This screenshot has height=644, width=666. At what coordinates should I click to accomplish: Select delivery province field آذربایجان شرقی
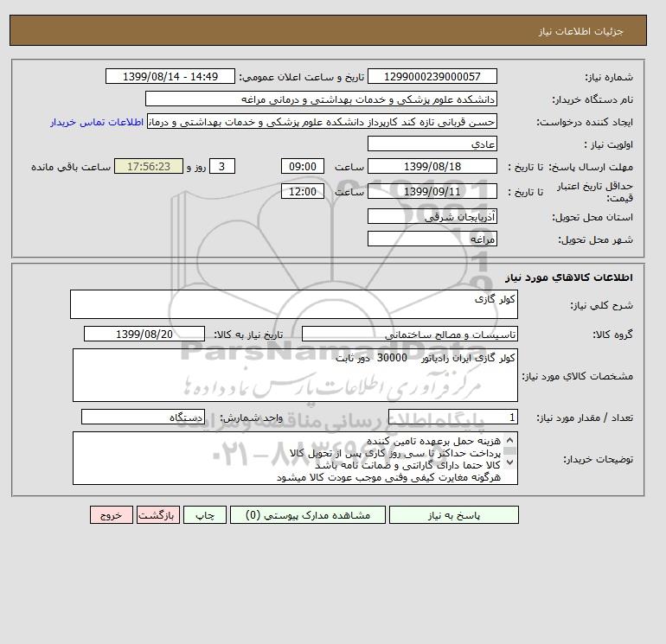tap(432, 216)
